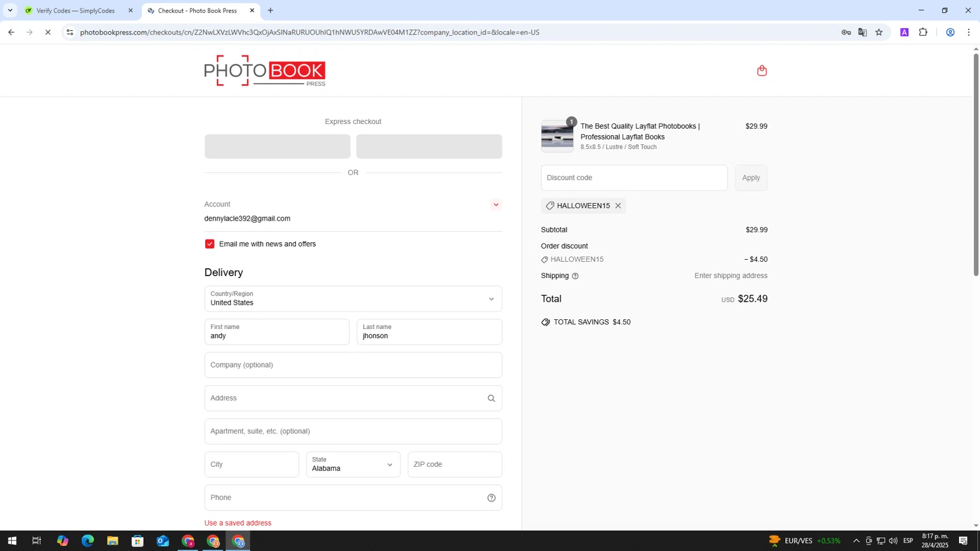Click the phone field help icon
Viewport: 980px width, 551px height.
click(x=491, y=498)
